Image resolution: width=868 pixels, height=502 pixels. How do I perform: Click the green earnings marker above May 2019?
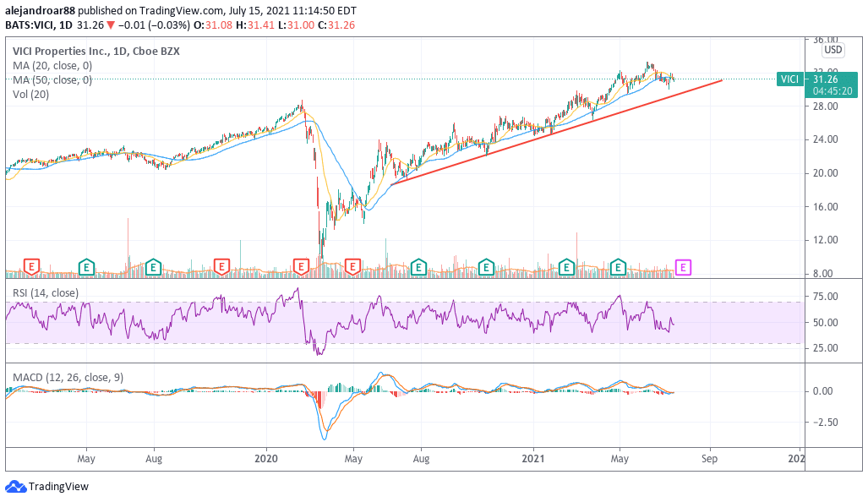[86, 268]
